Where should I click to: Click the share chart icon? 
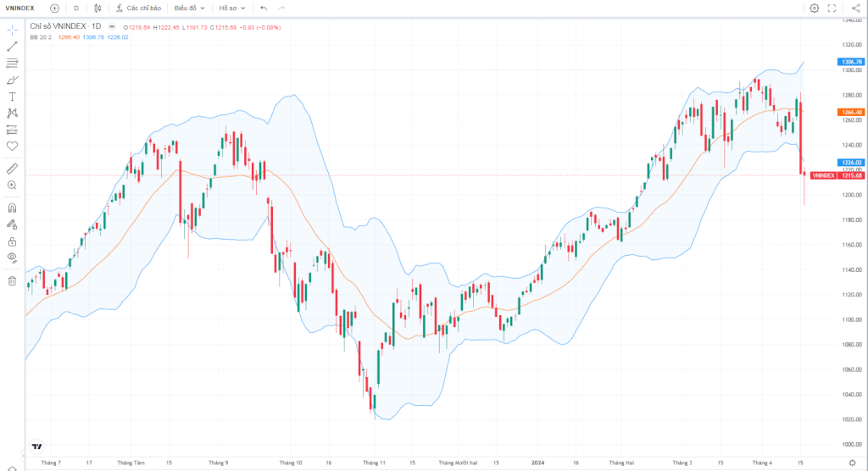click(x=856, y=8)
